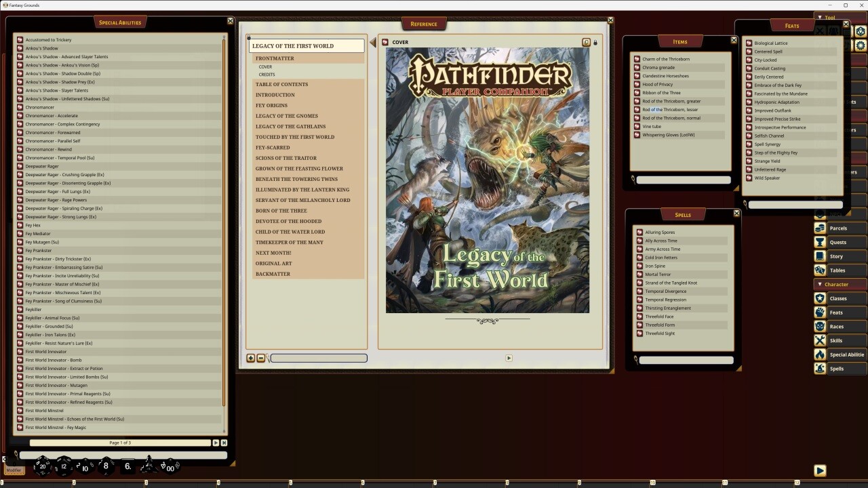The height and width of the screenshot is (488, 868).
Task: Open the Tables panel via its dice icon
Action: pyautogui.click(x=820, y=270)
